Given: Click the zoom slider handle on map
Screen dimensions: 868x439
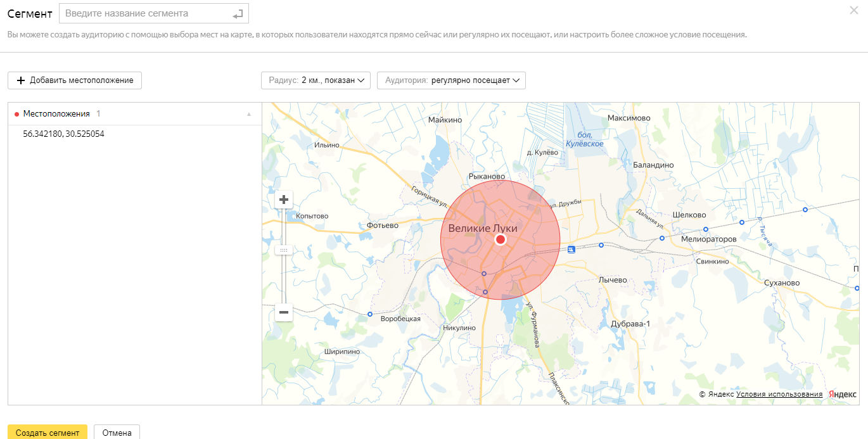Looking at the screenshot, I should 284,250.
